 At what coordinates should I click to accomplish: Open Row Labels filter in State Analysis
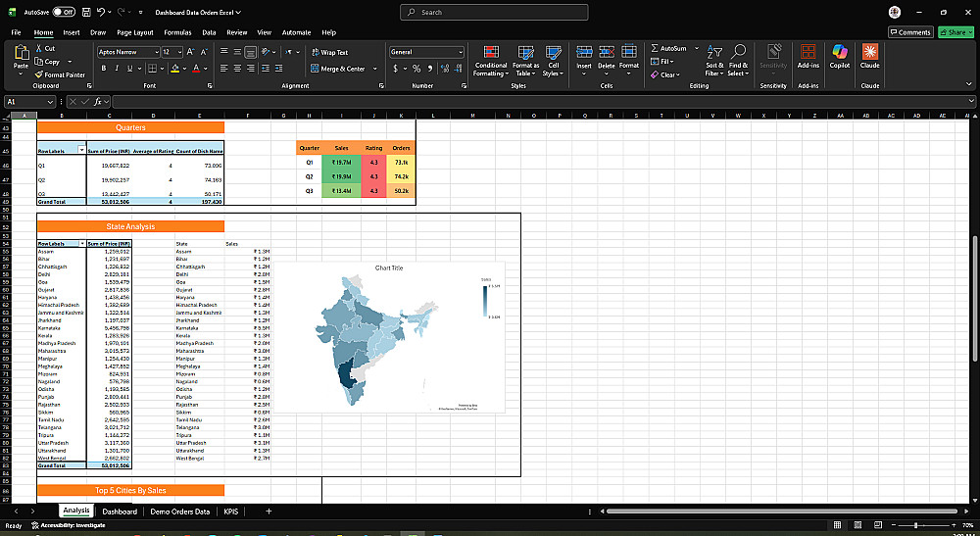coord(82,244)
